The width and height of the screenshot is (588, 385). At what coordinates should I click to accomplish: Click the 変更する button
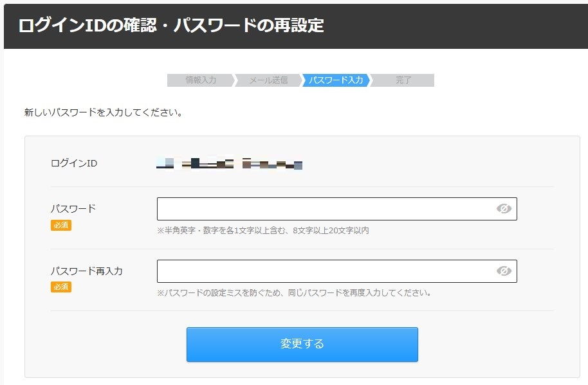tap(302, 344)
